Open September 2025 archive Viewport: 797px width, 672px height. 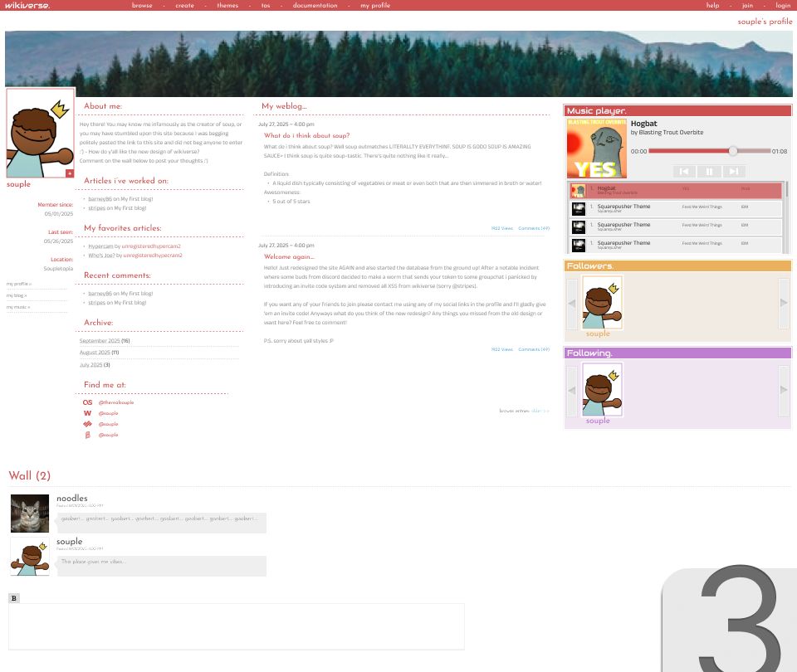100,341
